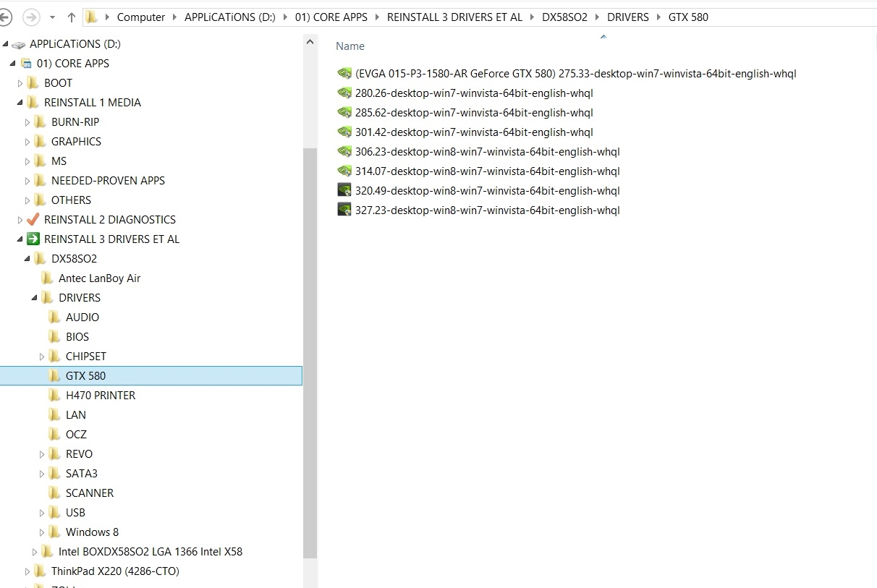Go up one level with the Up arrow
The width and height of the screenshot is (877, 588).
pyautogui.click(x=71, y=17)
